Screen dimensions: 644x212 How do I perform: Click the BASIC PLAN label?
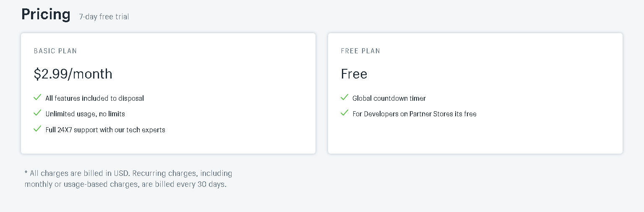point(55,51)
